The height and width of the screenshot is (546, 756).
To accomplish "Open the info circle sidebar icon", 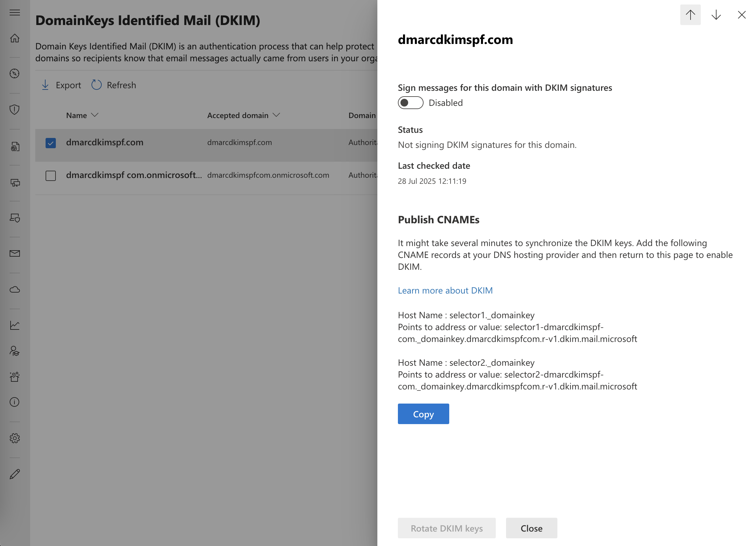I will (x=15, y=402).
